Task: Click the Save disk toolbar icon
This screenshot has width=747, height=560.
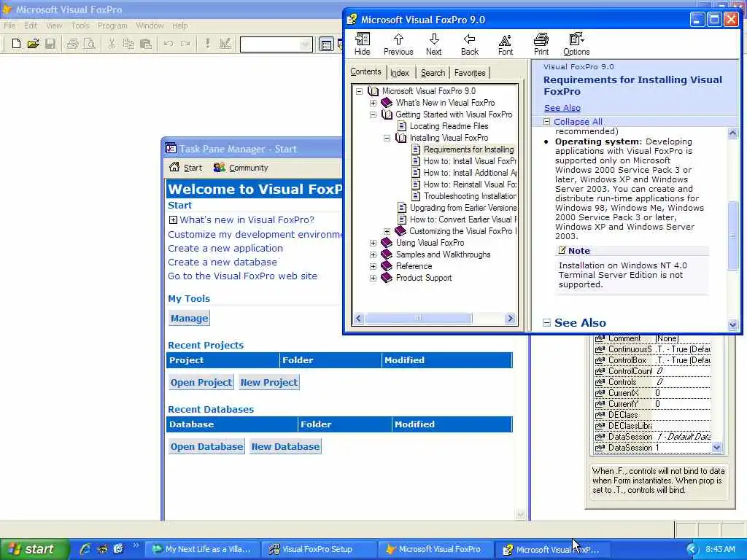Action: pos(50,44)
